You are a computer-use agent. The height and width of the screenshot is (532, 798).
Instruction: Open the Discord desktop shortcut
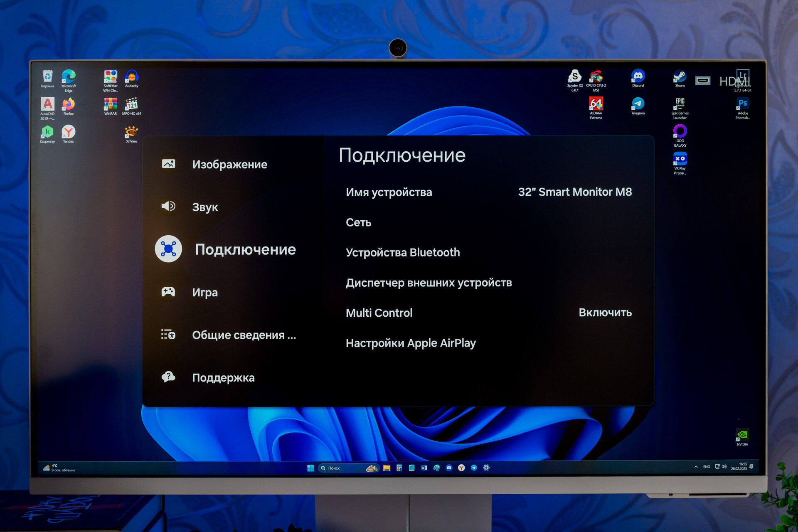[x=638, y=79]
